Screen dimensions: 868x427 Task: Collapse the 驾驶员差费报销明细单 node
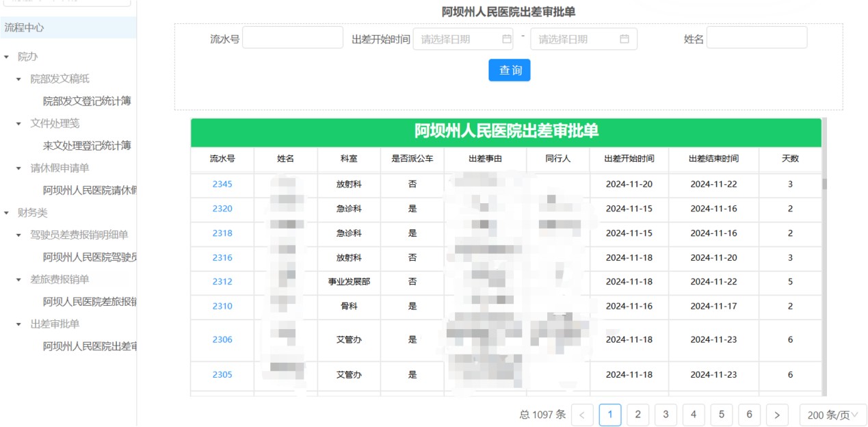(19, 235)
